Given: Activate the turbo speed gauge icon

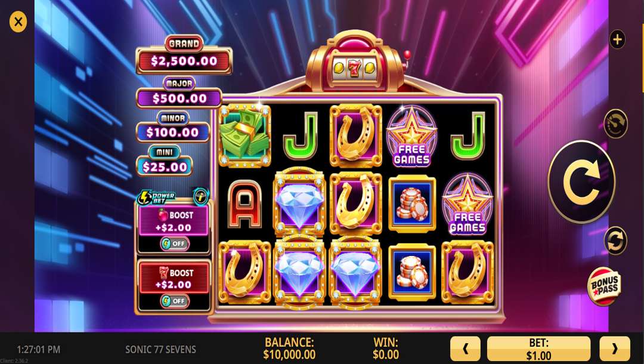Looking at the screenshot, I should click(x=615, y=124).
